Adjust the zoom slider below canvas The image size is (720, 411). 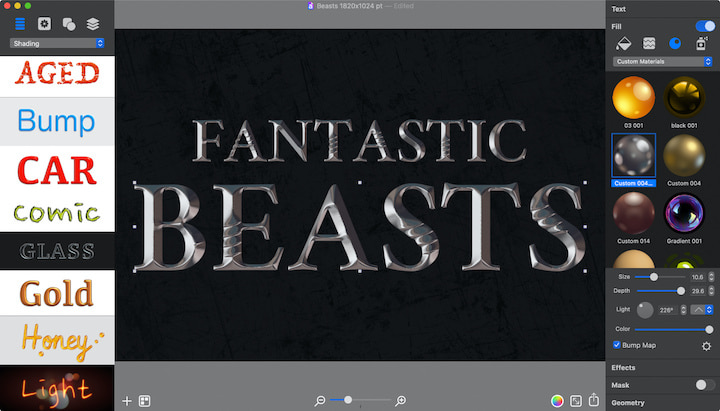[360, 400]
